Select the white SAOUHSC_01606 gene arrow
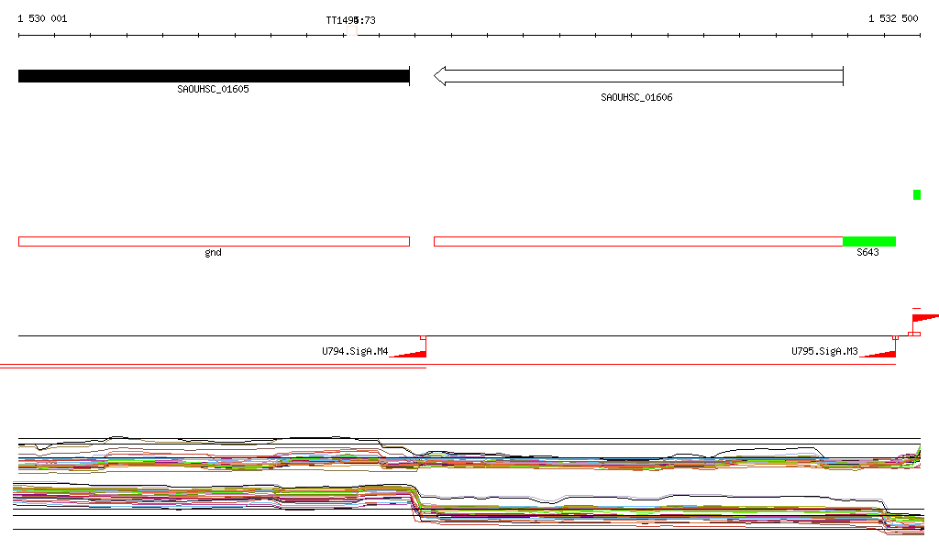This screenshot has width=939, height=560. point(637,76)
